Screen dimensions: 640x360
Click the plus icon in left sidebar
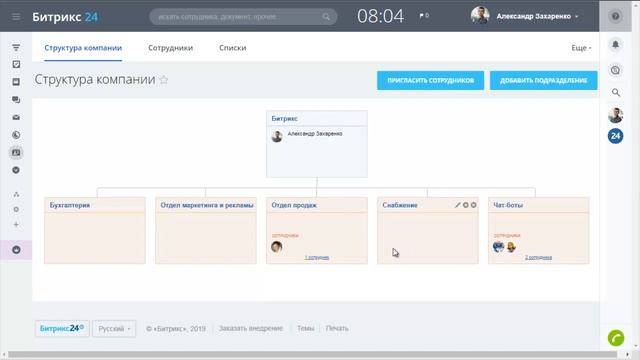click(16, 224)
